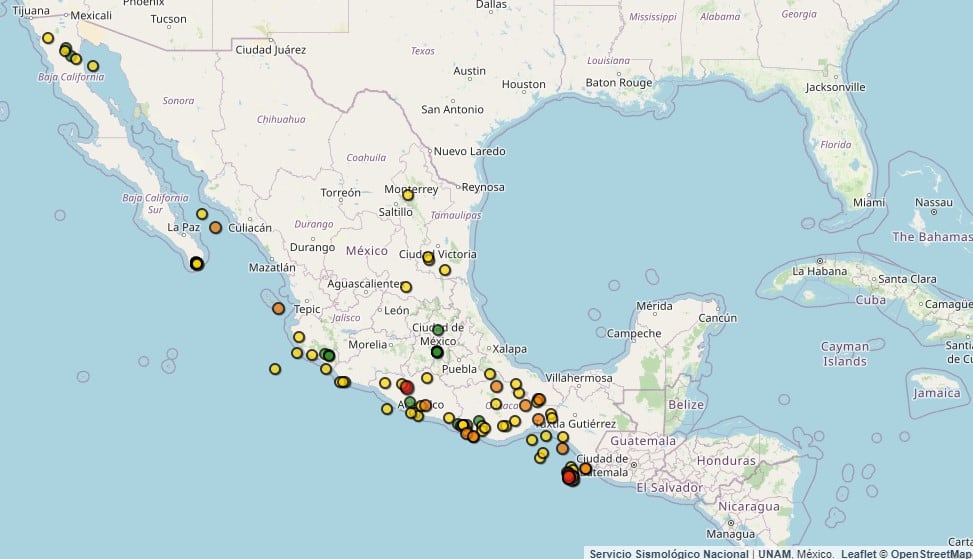Click the Miami city label on map

868,202
